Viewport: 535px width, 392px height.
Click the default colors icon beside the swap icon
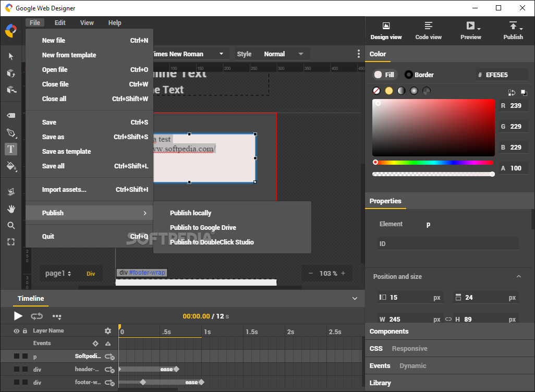pyautogui.click(x=524, y=92)
